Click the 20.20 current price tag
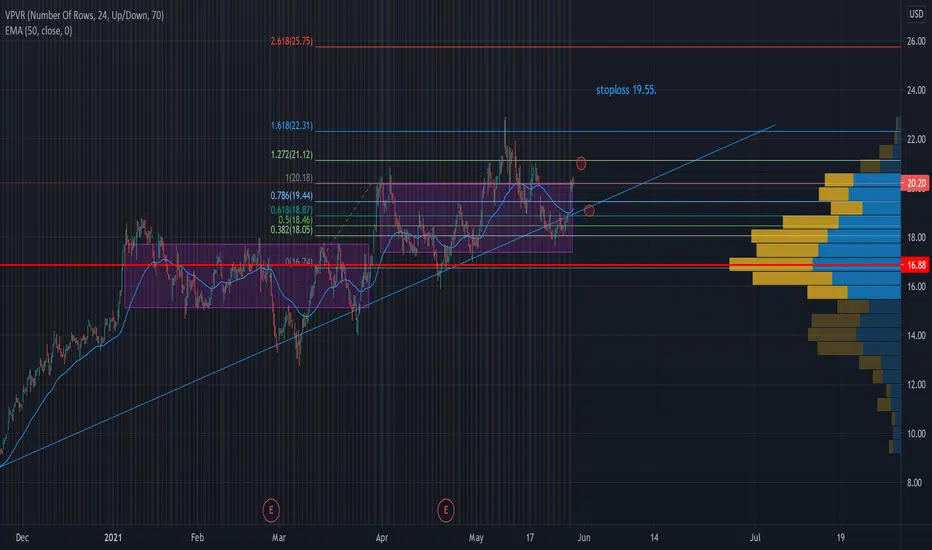This screenshot has height=550, width=932. pyautogui.click(x=916, y=183)
